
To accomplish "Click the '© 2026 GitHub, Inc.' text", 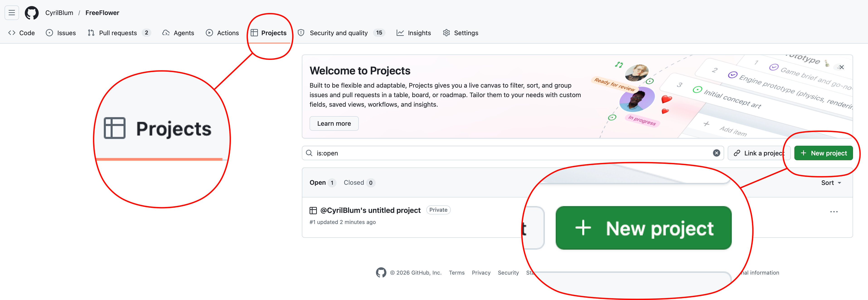I will point(415,273).
